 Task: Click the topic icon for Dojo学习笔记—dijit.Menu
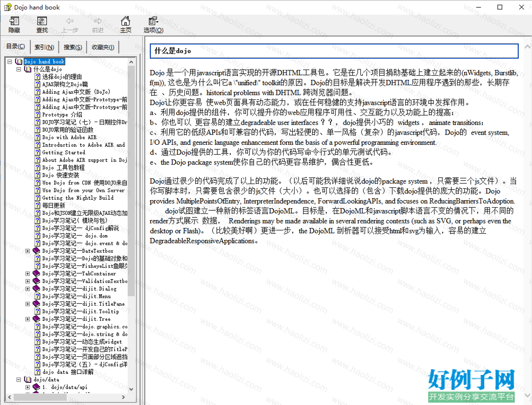[37, 296]
